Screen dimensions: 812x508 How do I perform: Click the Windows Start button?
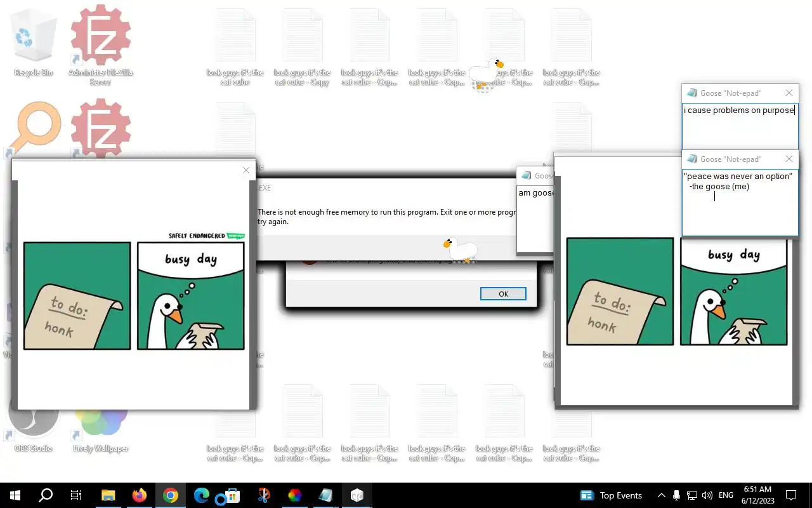pos(15,495)
